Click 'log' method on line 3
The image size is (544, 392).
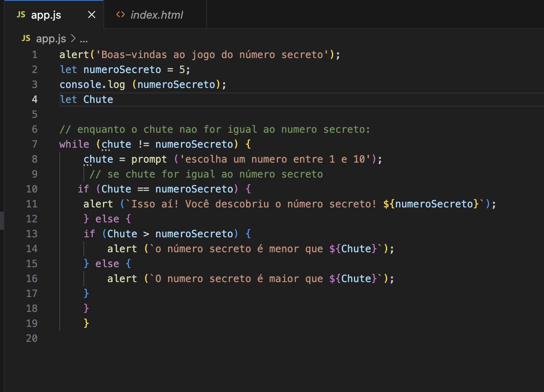click(x=116, y=85)
